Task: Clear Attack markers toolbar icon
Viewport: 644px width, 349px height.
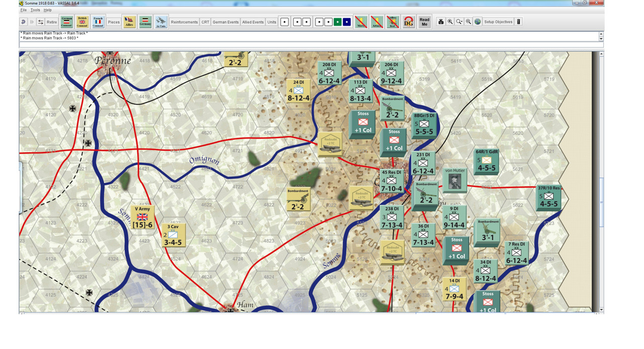Action: 376,22
